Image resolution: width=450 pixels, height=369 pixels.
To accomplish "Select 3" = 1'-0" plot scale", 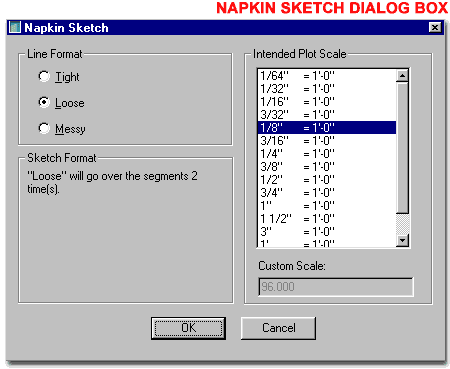I will coord(327,231).
